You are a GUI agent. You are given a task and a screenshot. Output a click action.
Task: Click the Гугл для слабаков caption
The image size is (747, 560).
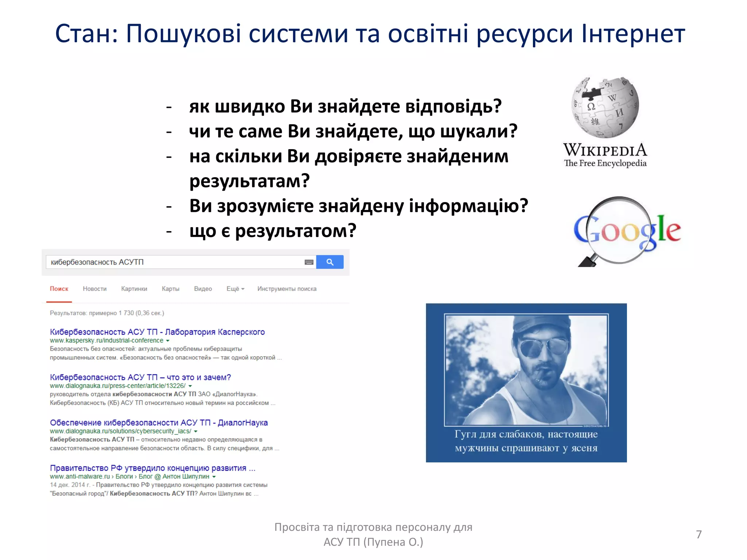click(x=526, y=441)
